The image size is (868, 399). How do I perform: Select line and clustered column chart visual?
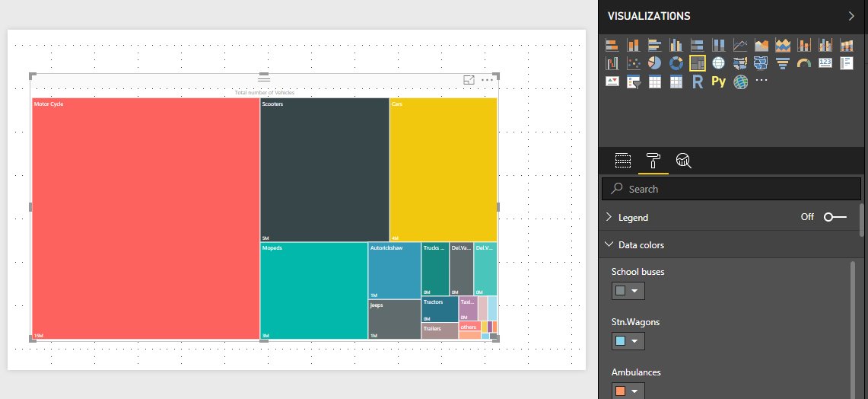(x=825, y=45)
